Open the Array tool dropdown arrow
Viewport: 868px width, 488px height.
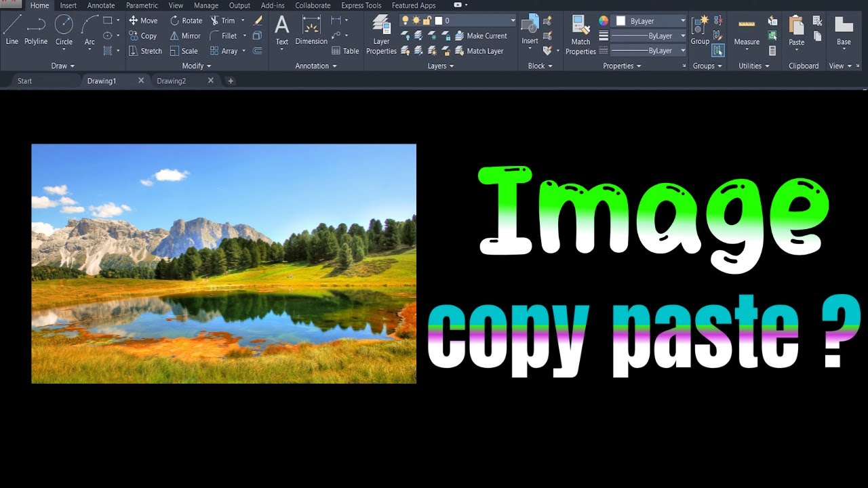[243, 51]
